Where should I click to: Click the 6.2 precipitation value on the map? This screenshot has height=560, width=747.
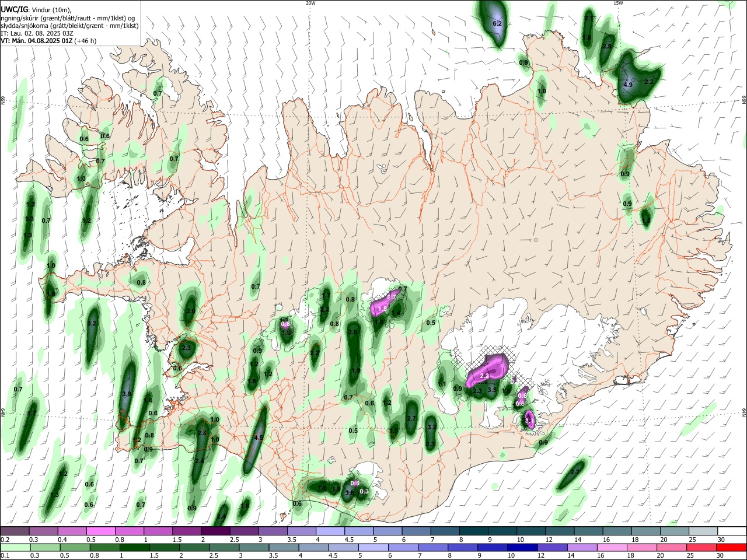[x=497, y=24]
